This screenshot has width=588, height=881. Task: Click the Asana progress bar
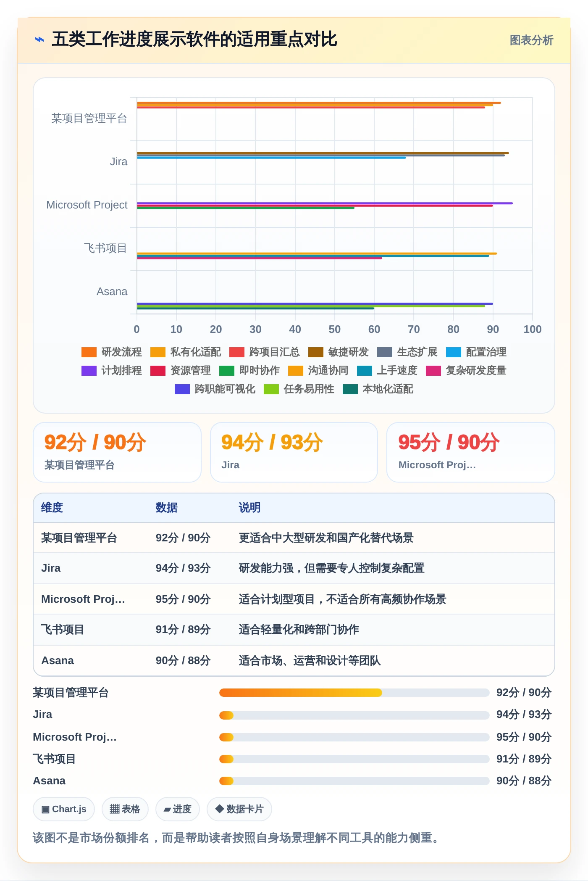pos(354,781)
